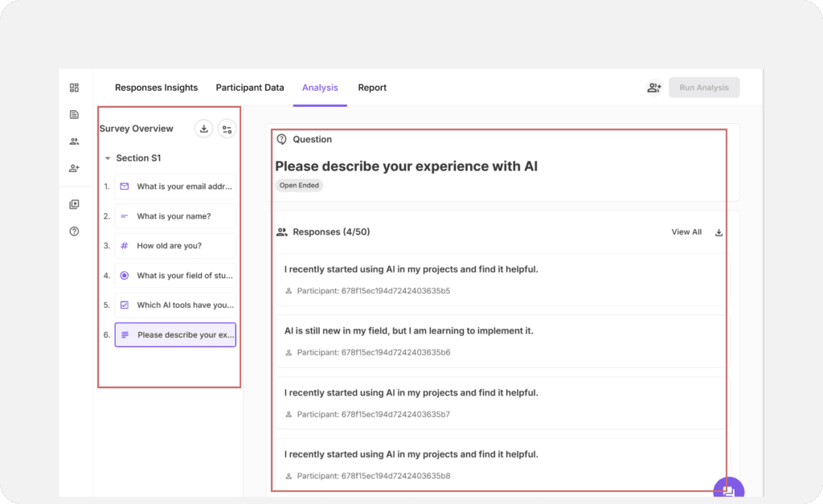Open the document icon in left sidebar

tap(74, 115)
